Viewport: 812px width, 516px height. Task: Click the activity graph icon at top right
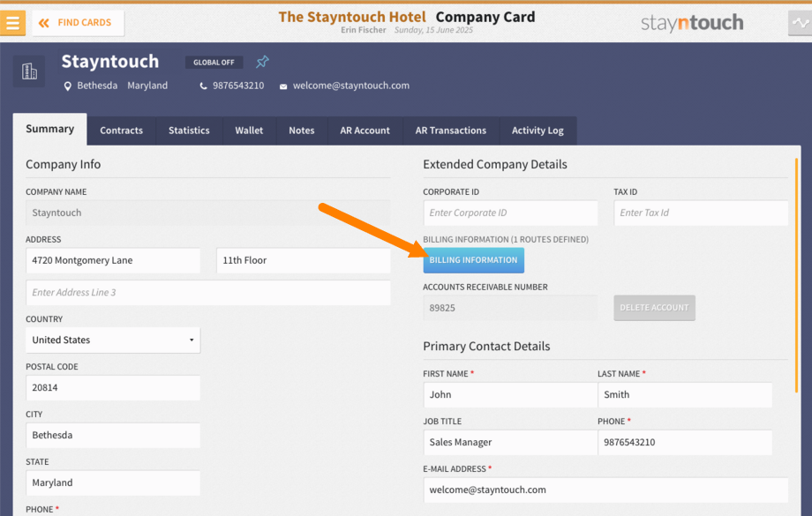tap(801, 23)
